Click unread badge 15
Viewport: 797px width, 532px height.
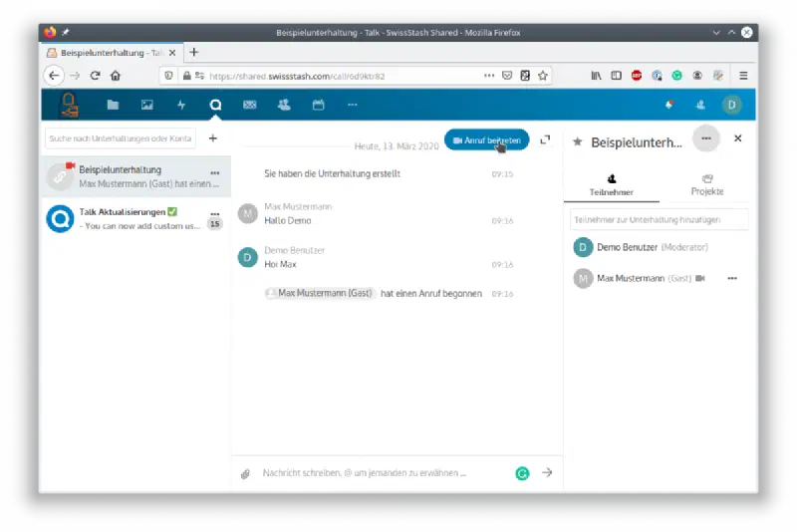(x=215, y=223)
